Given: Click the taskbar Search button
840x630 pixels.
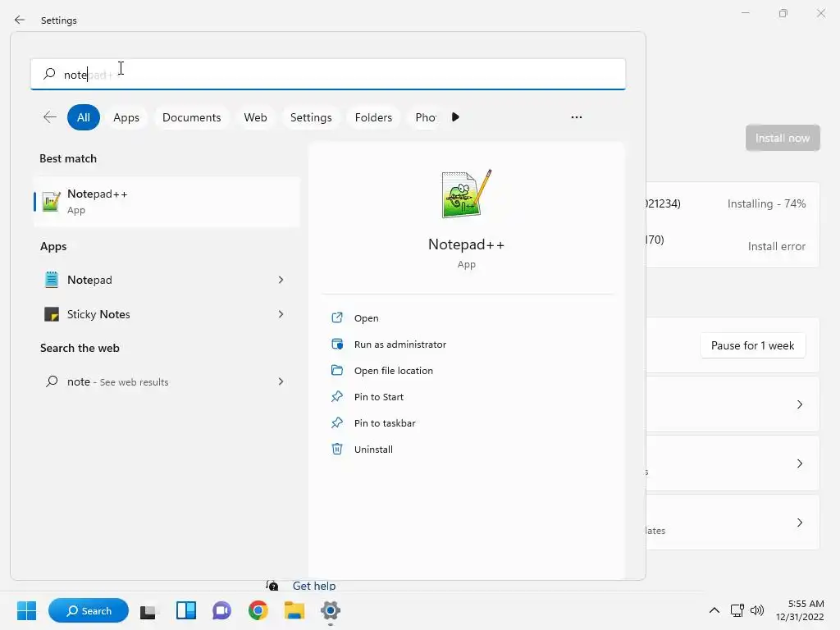Looking at the screenshot, I should [x=89, y=610].
